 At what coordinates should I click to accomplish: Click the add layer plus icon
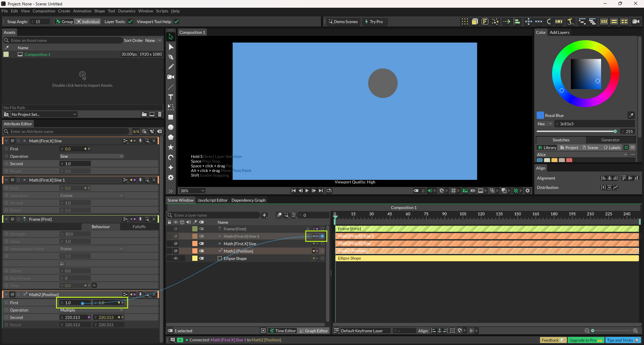[x=264, y=215]
